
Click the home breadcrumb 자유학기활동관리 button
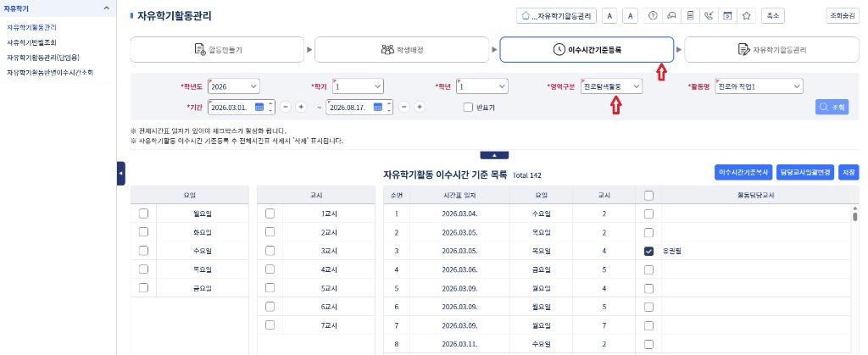[557, 16]
